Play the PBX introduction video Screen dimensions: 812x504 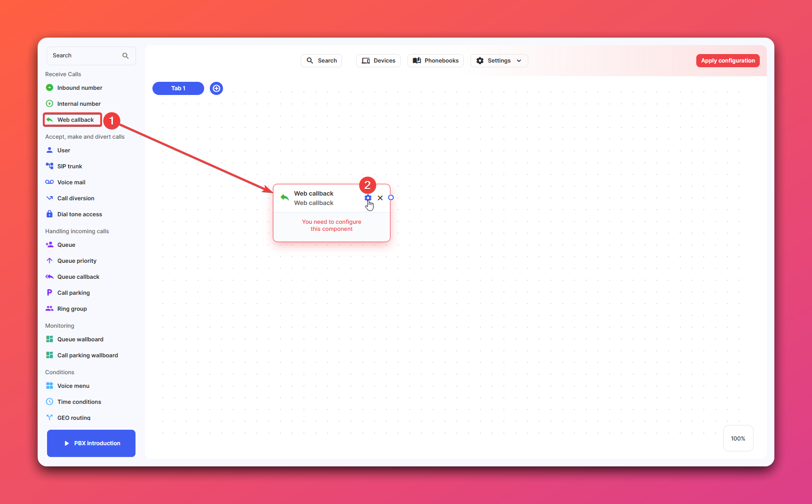(91, 443)
